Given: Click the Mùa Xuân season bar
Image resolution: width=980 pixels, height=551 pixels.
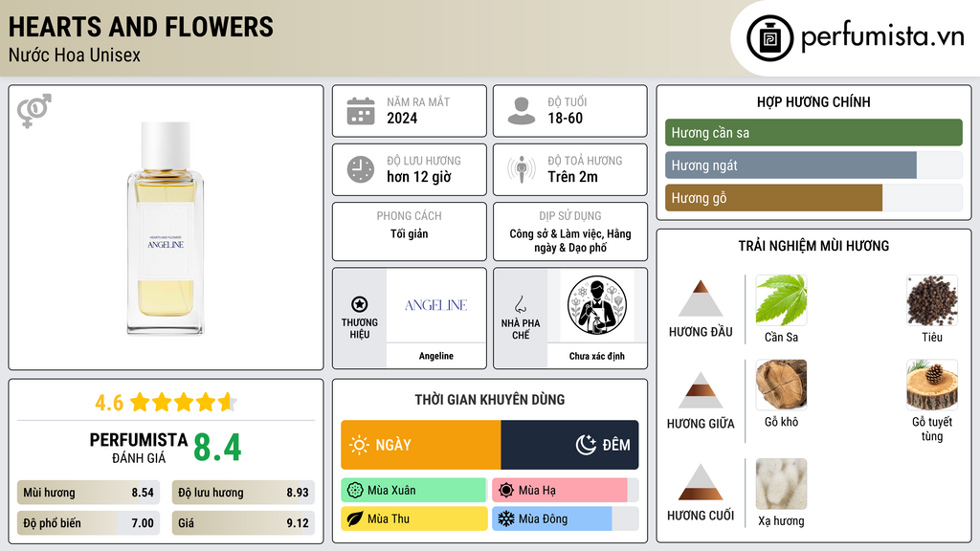Looking at the screenshot, I should tap(413, 491).
